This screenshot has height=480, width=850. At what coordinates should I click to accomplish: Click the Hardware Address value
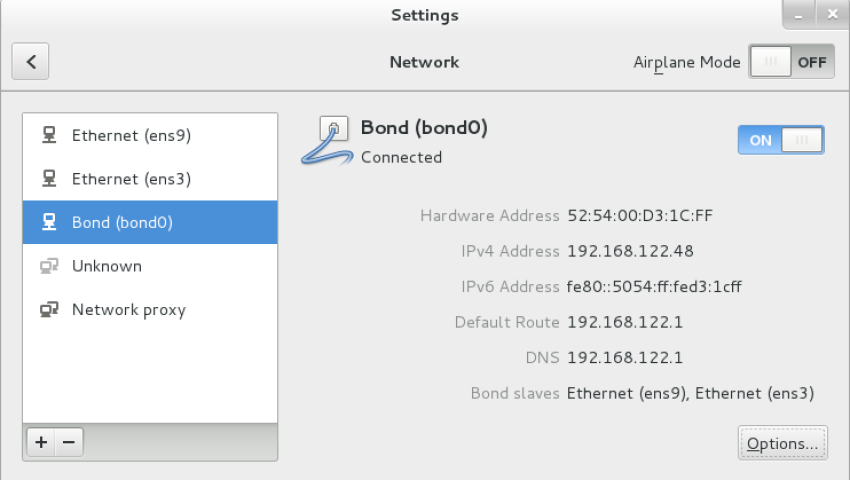639,215
